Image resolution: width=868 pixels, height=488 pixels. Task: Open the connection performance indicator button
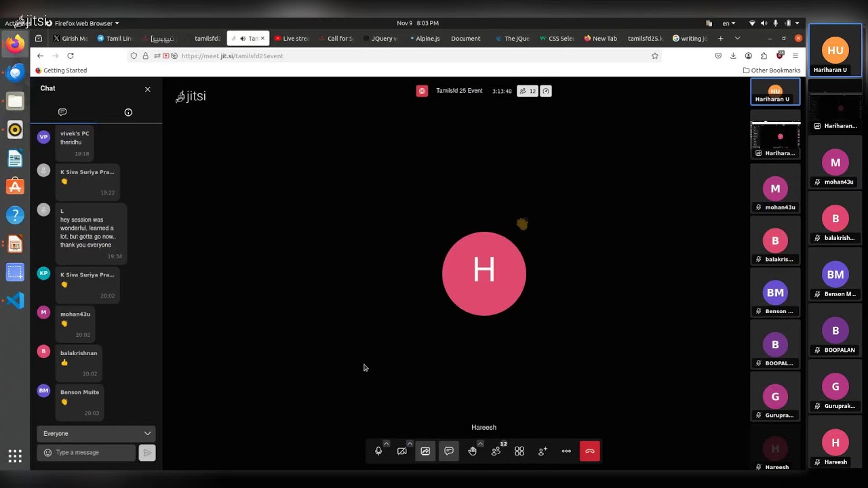pyautogui.click(x=546, y=91)
